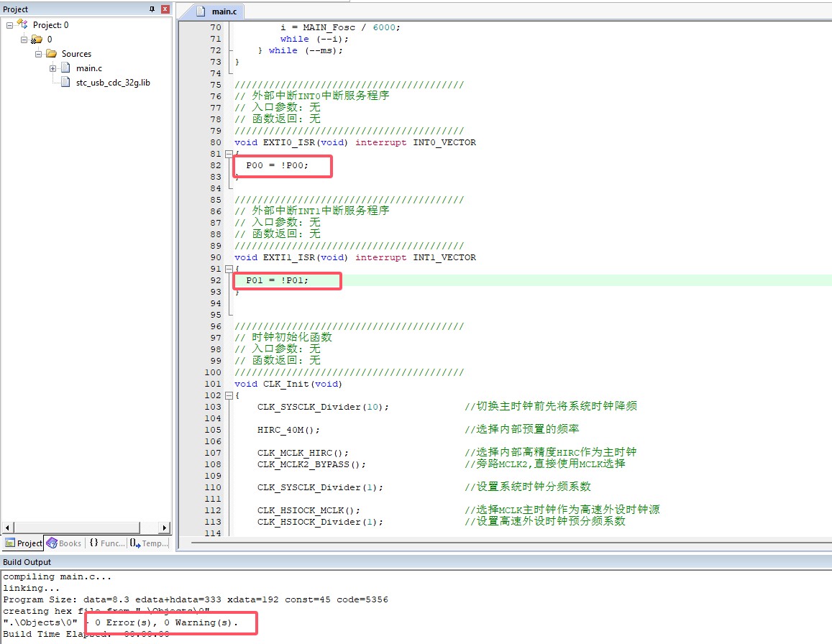Viewport: 832px width, 644px height.
Task: Pin the Project panel with the pushpin icon
Action: pyautogui.click(x=152, y=9)
